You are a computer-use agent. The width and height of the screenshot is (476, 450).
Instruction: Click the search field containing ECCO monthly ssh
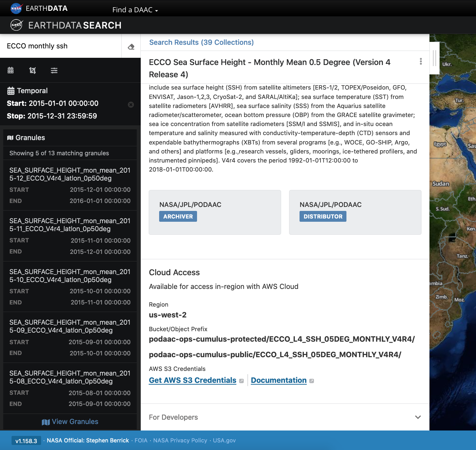(x=61, y=46)
